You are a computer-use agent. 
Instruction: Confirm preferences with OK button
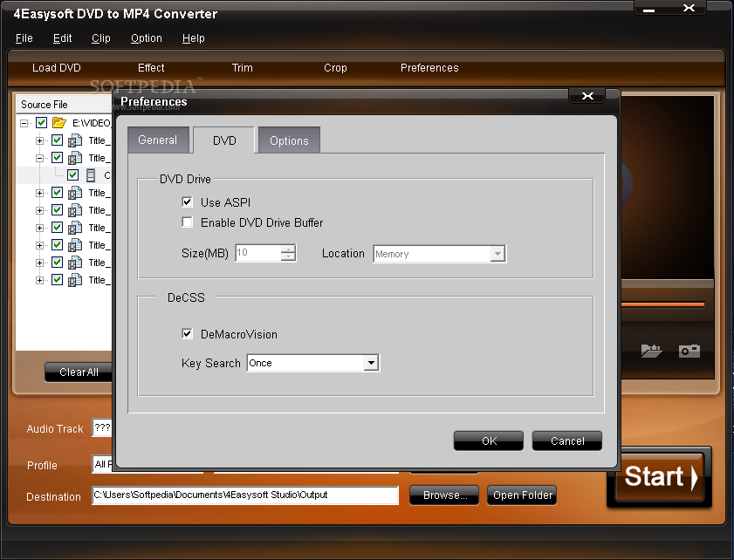pyautogui.click(x=489, y=440)
